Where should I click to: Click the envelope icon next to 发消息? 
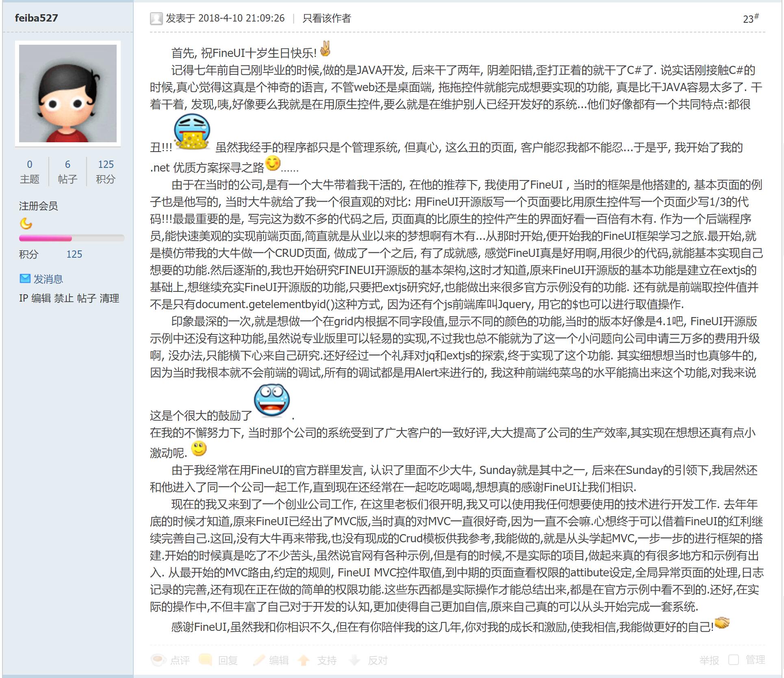click(25, 278)
